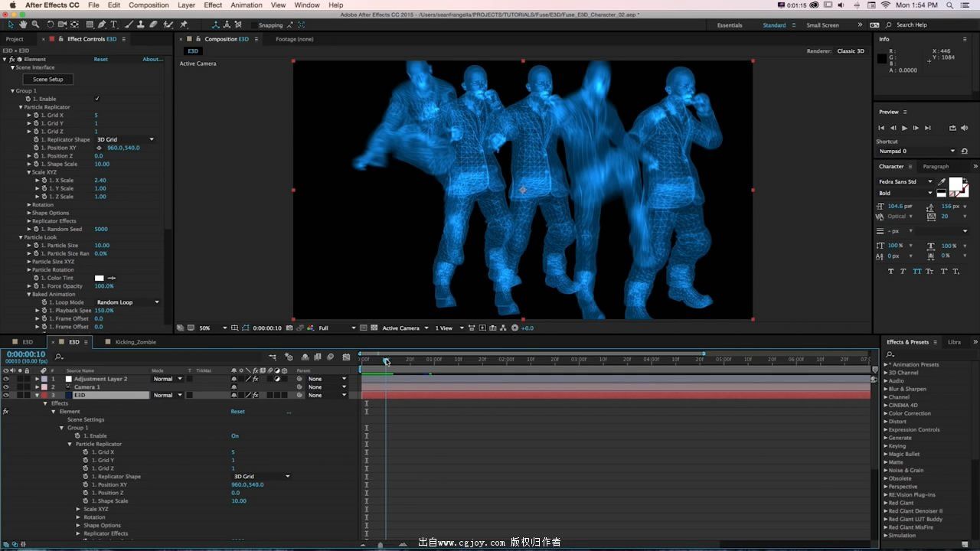Open the Numpad 0 shortcut dropdown

pyautogui.click(x=916, y=151)
